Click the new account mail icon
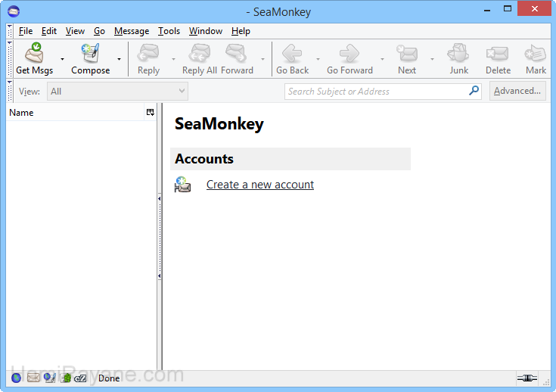556x392 pixels. 182,185
